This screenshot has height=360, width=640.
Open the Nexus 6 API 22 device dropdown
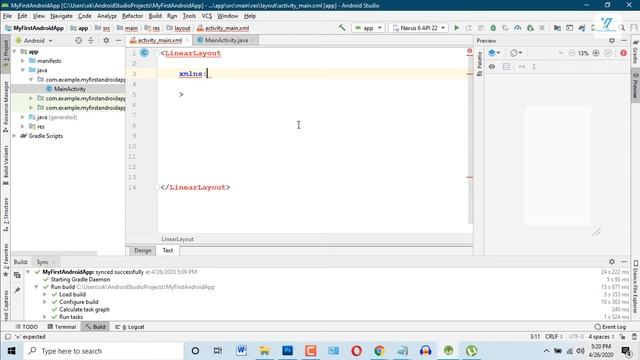point(419,28)
